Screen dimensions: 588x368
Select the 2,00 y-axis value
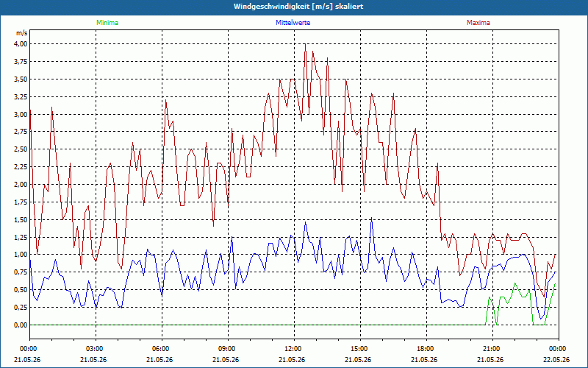pyautogui.click(x=21, y=185)
